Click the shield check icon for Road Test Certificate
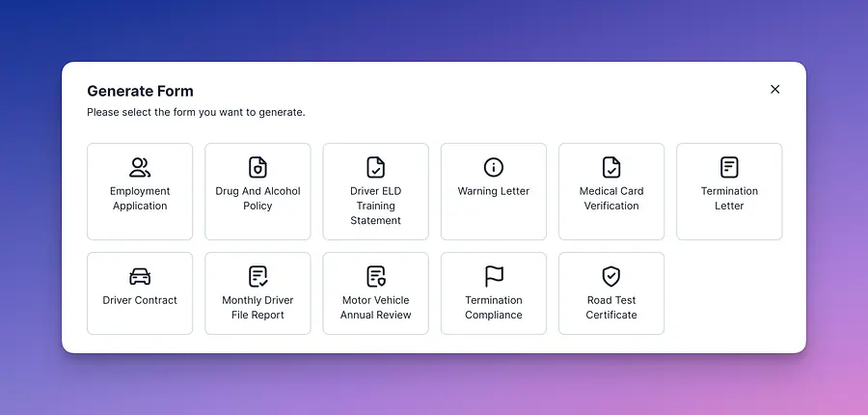 (x=611, y=276)
